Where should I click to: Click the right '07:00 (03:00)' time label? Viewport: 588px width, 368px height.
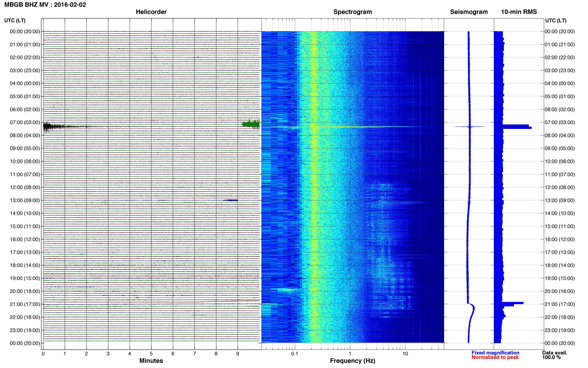[x=560, y=122]
